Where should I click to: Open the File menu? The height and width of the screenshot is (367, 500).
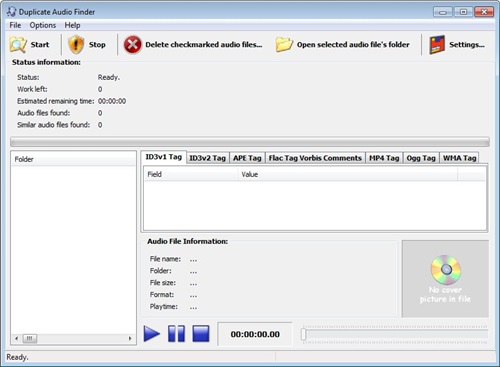pos(15,25)
